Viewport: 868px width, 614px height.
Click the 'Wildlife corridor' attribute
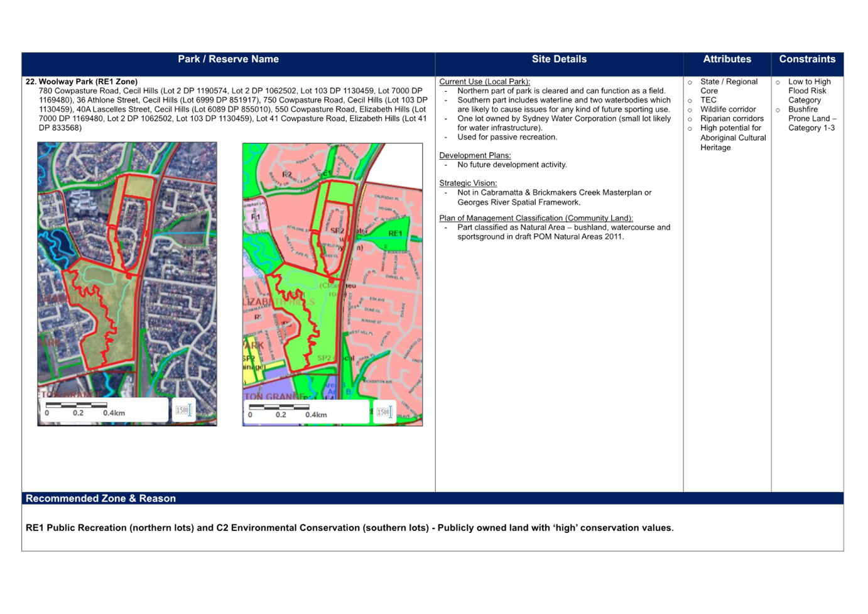(x=728, y=109)
